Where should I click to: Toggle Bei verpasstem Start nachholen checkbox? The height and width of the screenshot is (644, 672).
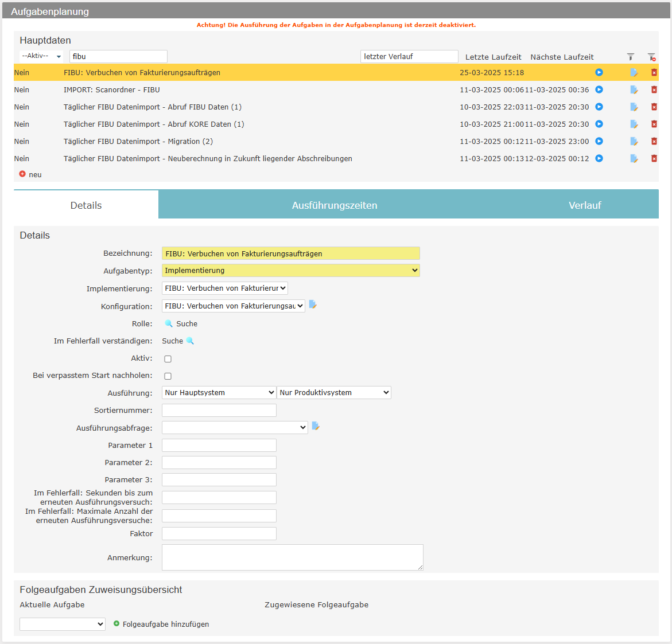pyautogui.click(x=168, y=376)
